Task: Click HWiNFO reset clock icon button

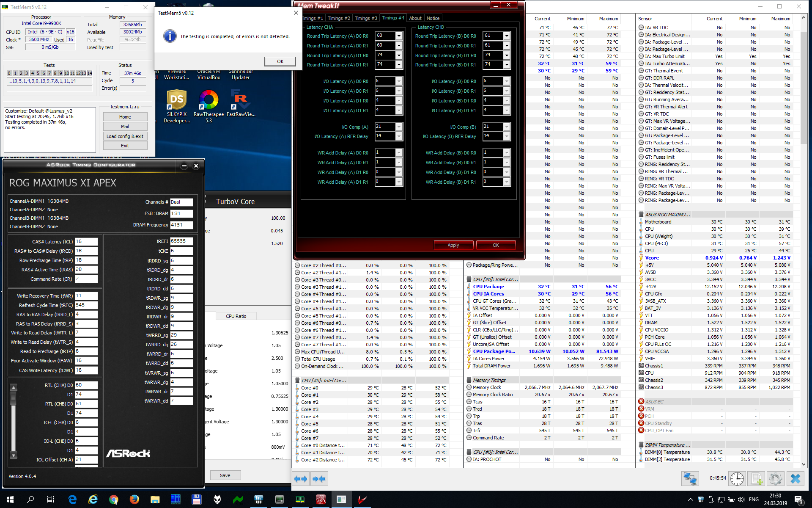Action: [x=737, y=479]
